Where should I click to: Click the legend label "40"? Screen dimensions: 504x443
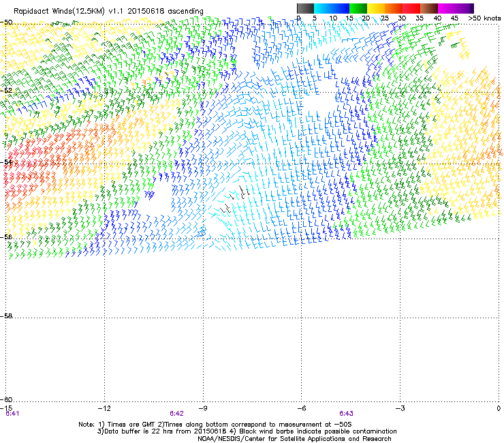click(x=437, y=18)
